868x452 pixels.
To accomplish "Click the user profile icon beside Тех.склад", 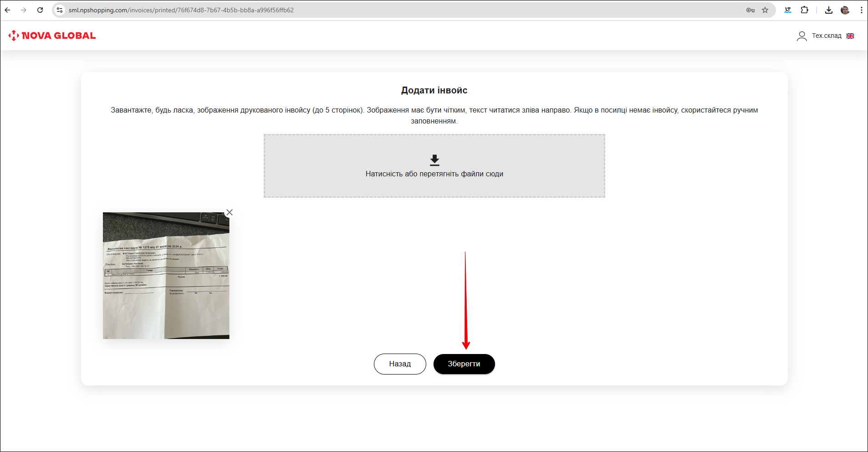I will click(x=802, y=36).
